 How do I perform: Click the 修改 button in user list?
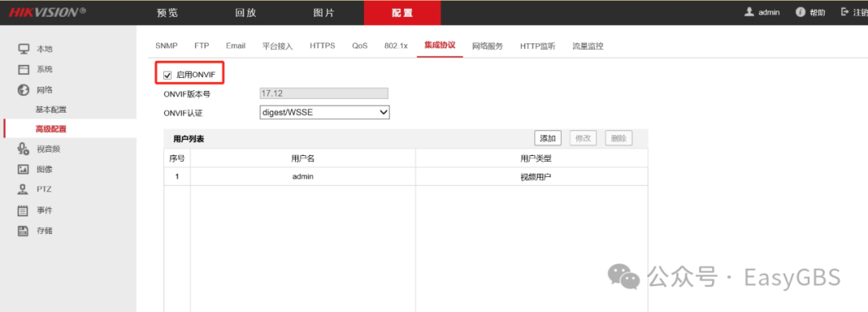pyautogui.click(x=583, y=138)
